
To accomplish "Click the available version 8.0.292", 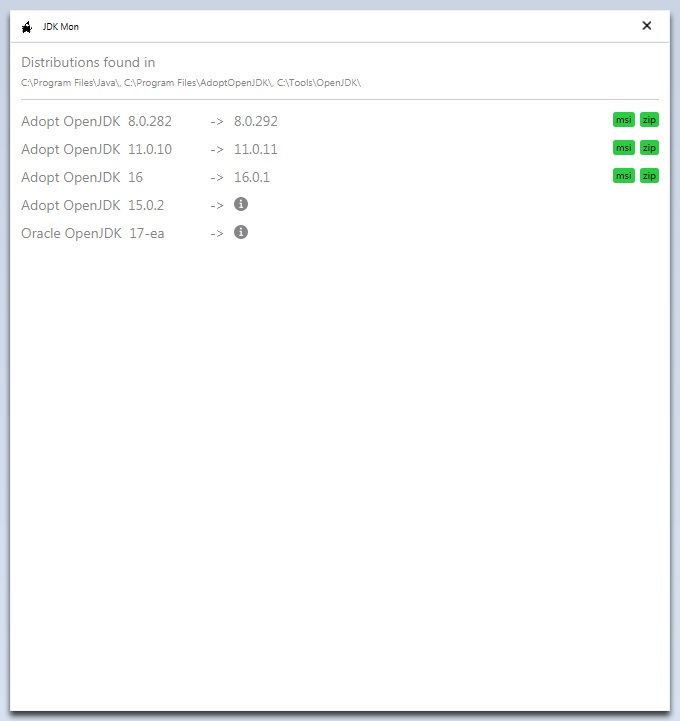I will pos(256,121).
